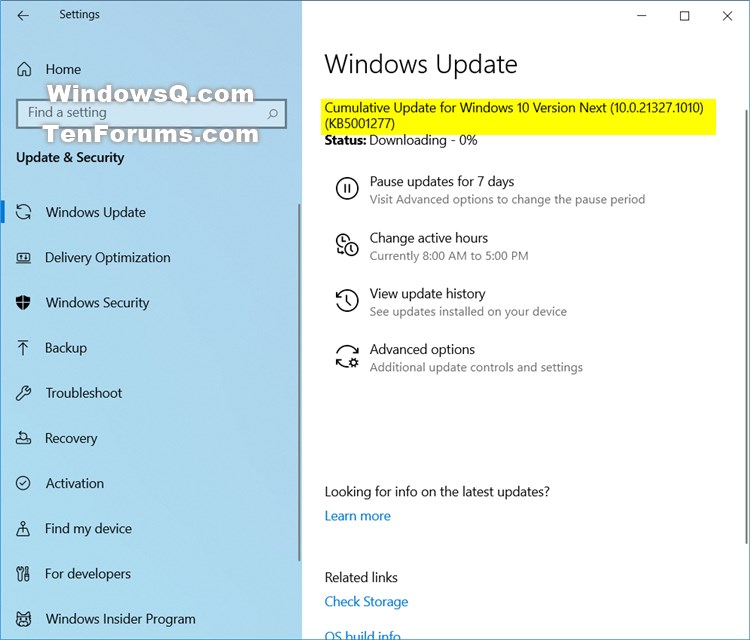Open the Home settings page
This screenshot has width=750, height=640.
[x=63, y=69]
